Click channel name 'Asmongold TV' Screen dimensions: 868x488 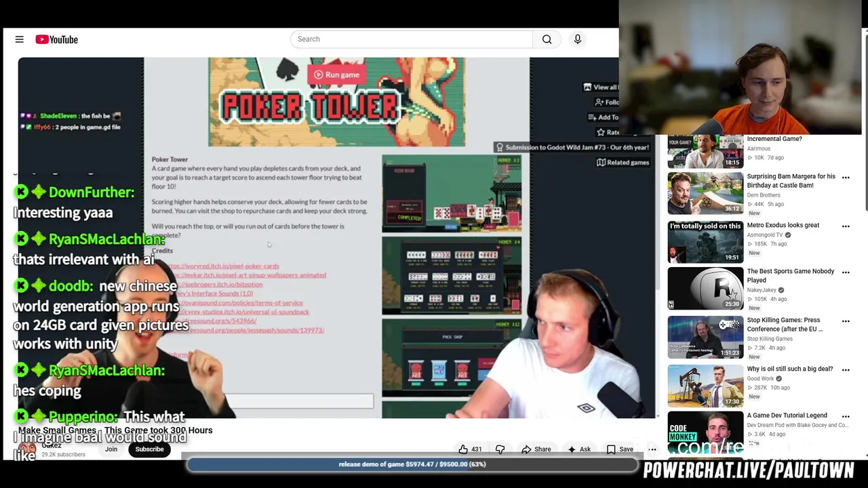coord(765,235)
